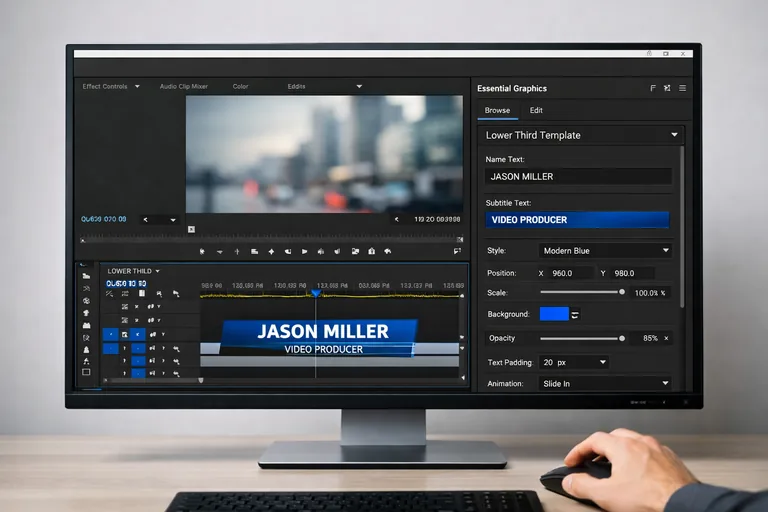Click the icon at the transport bar's far right

pyautogui.click(x=457, y=251)
